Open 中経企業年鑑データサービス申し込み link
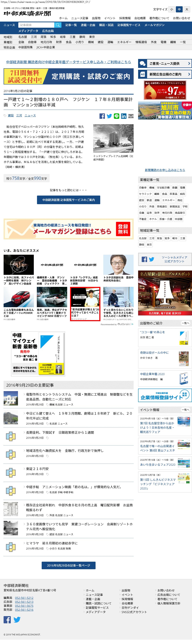Screen dimensions: 192x644 click(68, 62)
